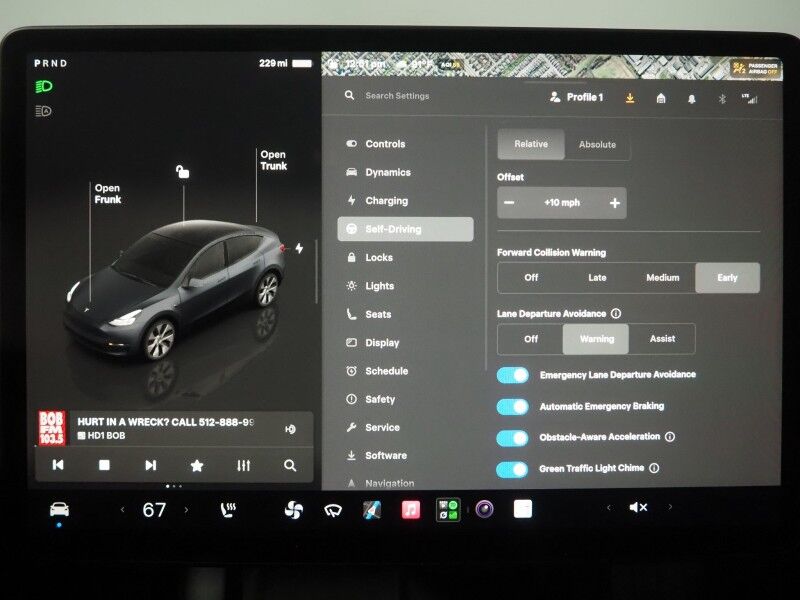Stop radio playback
Viewport: 800px width, 600px height.
104,465
